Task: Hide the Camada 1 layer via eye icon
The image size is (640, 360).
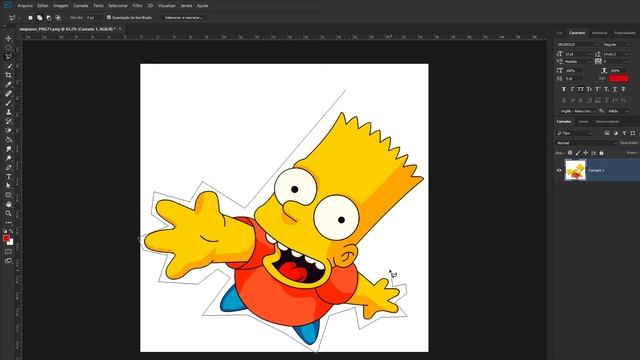Action: click(559, 170)
